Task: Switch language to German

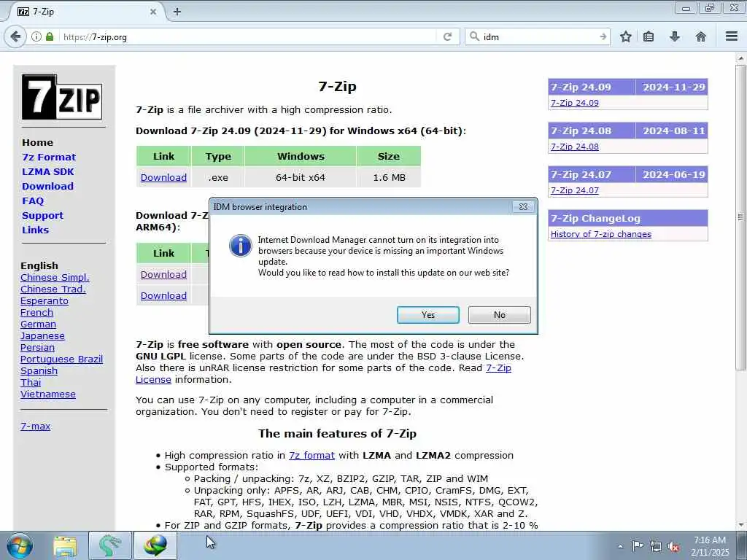Action: pyautogui.click(x=38, y=324)
